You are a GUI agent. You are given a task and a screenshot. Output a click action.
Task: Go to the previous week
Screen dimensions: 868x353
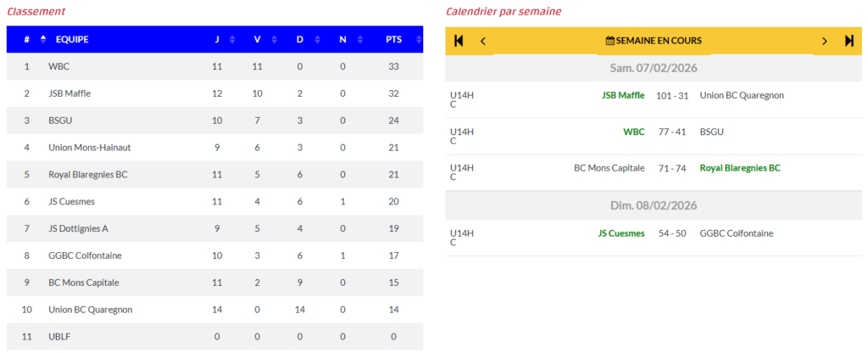point(483,41)
